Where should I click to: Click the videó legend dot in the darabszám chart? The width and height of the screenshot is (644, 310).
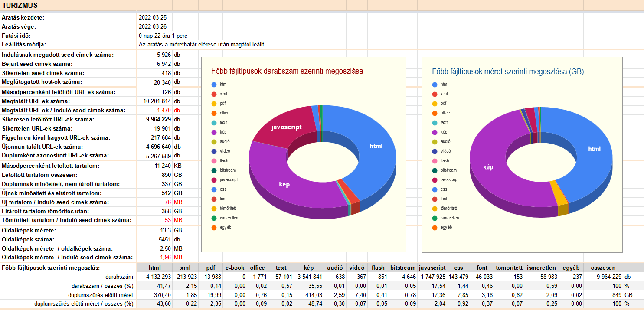214,151
